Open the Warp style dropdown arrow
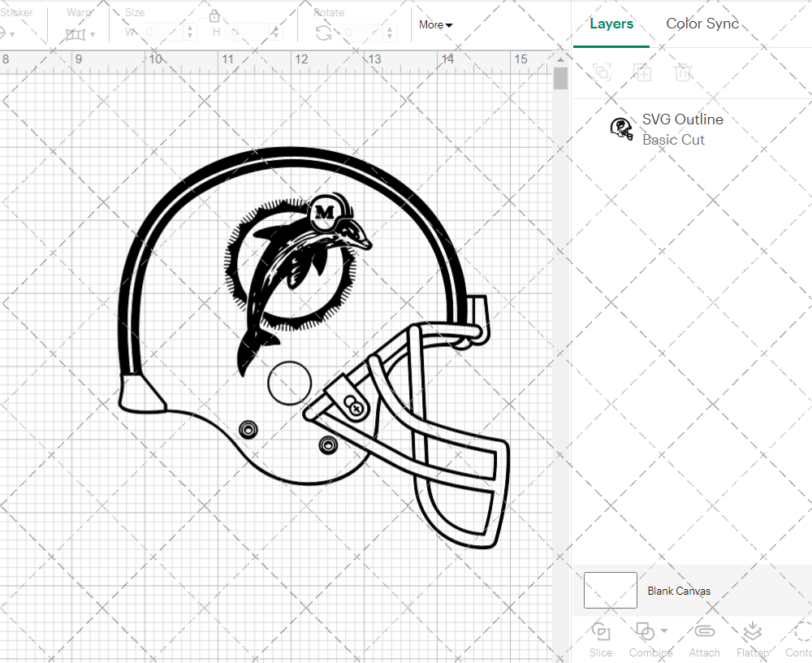812x663 pixels. [x=94, y=36]
